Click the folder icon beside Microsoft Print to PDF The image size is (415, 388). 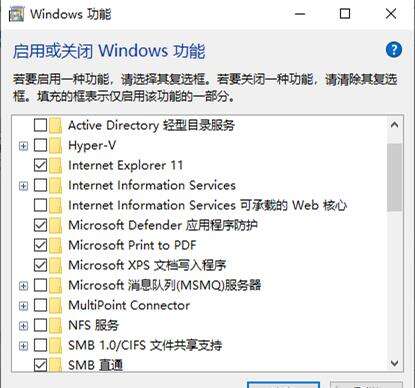tap(55, 245)
